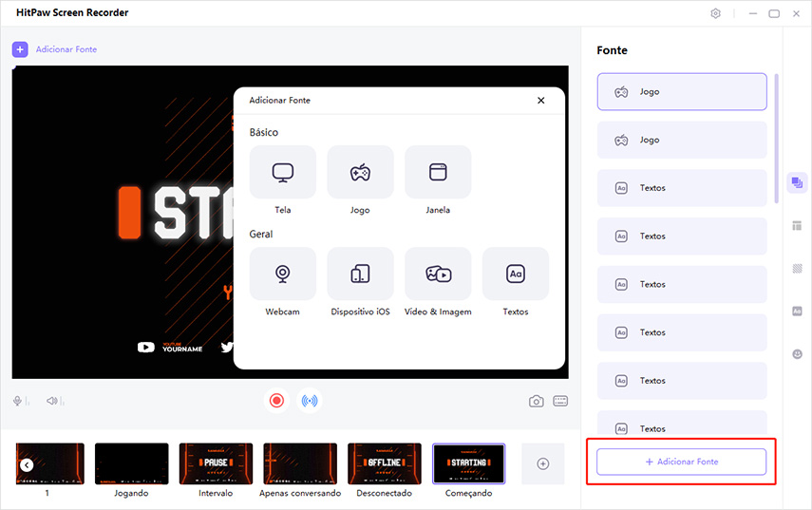Start recording with the red record button
The height and width of the screenshot is (510, 812).
point(276,401)
